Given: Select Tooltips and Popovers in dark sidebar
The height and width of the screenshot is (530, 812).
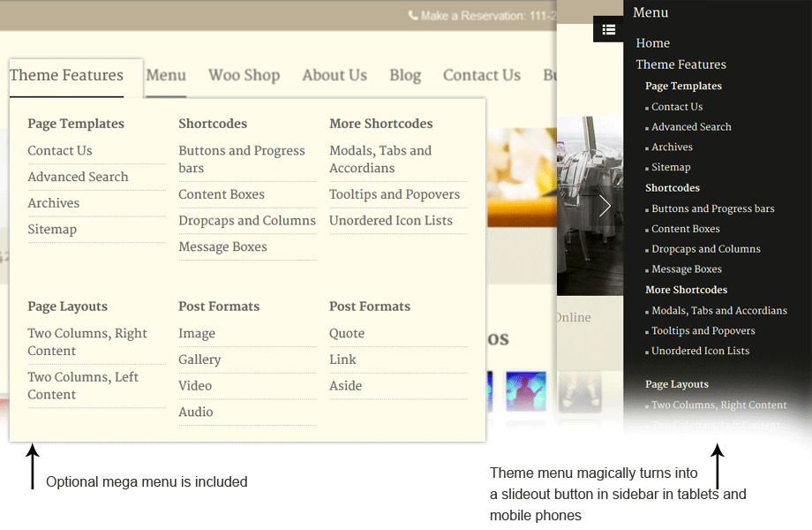Looking at the screenshot, I should pos(703,331).
